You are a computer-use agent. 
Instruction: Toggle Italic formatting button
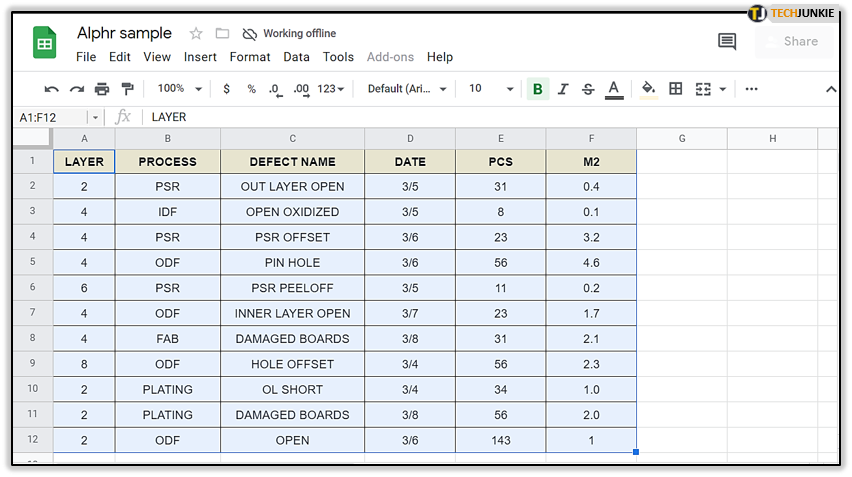pyautogui.click(x=563, y=89)
